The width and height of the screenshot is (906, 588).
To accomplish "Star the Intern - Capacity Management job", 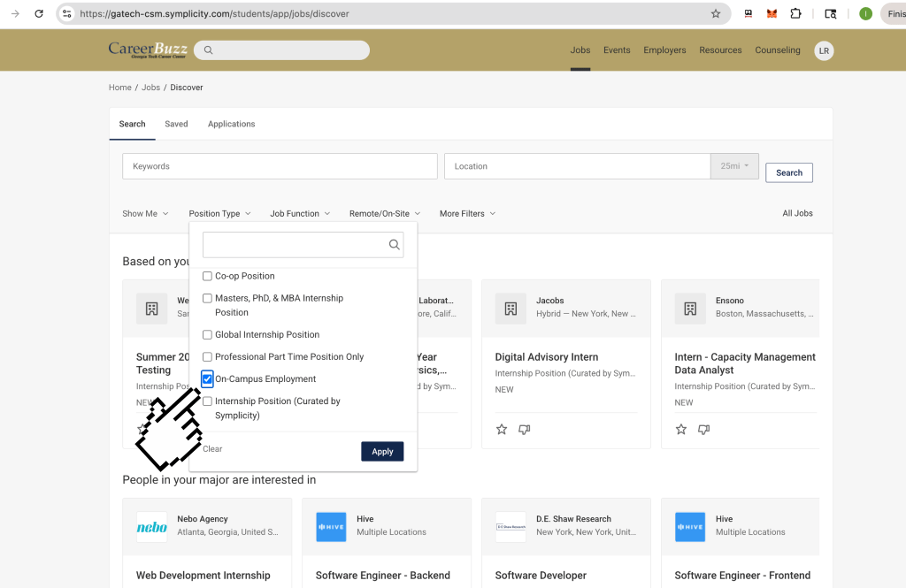I will click(x=681, y=429).
